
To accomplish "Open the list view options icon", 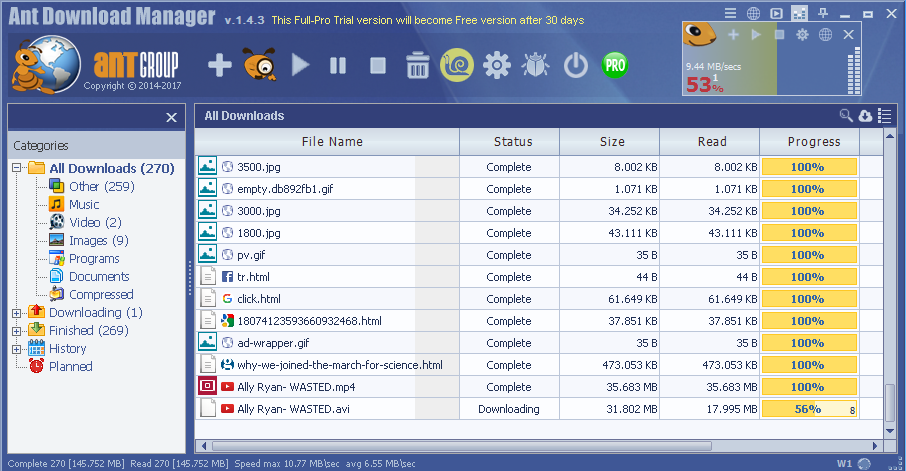I will click(x=885, y=116).
